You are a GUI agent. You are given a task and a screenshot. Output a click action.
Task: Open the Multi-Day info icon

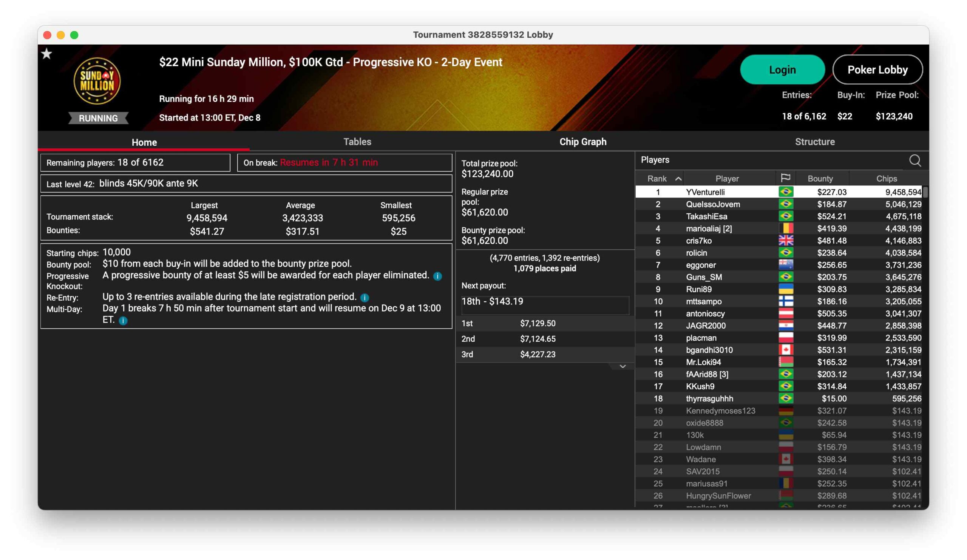click(123, 321)
